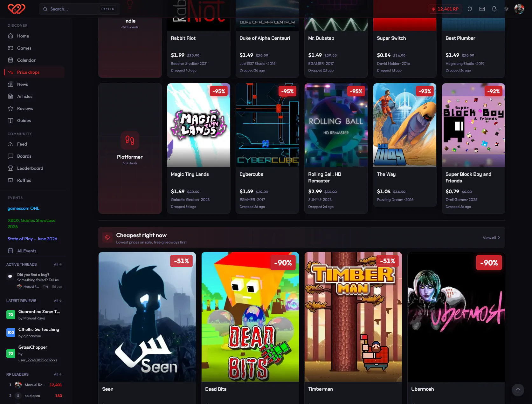This screenshot has width=532, height=404.
Task: Open the Magic Tiny Lands cover image
Action: [199, 125]
